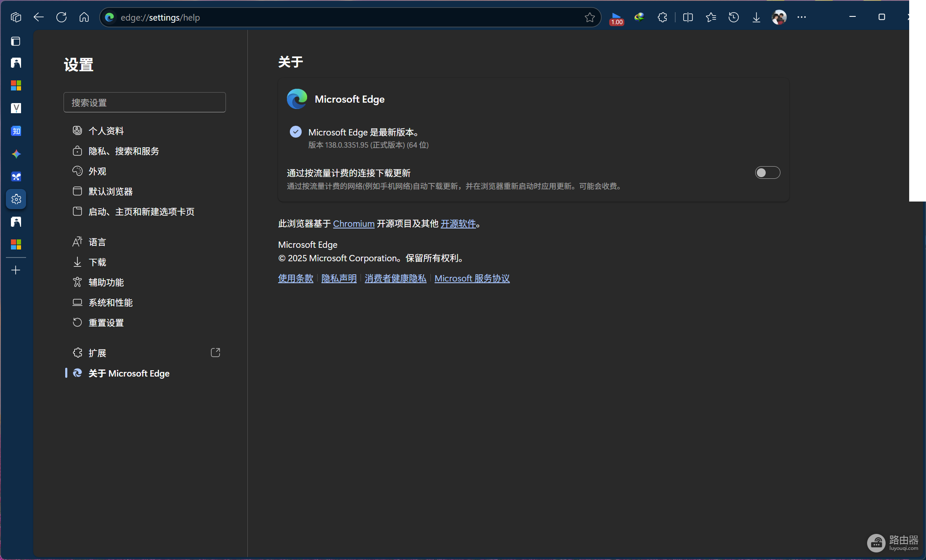The image size is (926, 560).
Task: Click the 搜索设置 search field
Action: pyautogui.click(x=145, y=102)
